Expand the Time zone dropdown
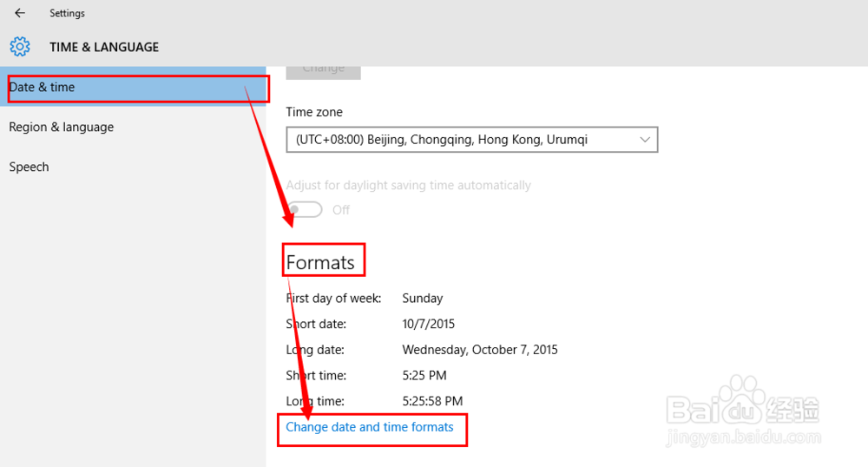 [471, 140]
